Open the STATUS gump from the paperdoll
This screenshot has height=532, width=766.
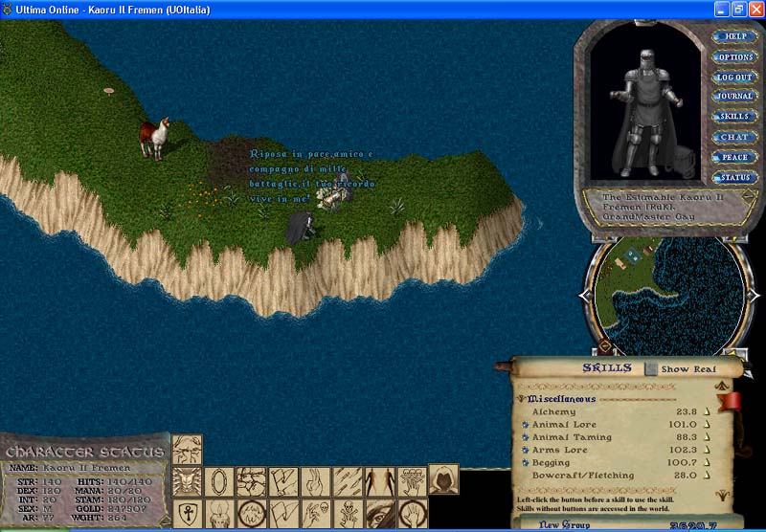(734, 178)
